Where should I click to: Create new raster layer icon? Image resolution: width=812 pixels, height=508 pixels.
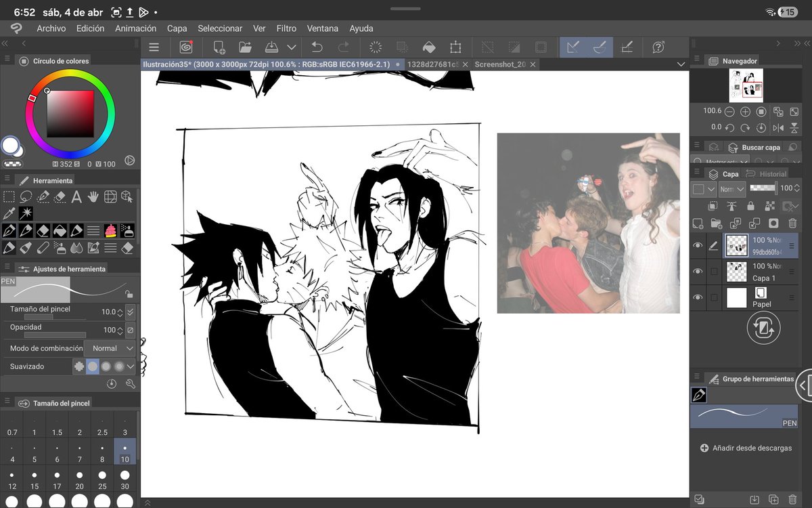pos(698,223)
